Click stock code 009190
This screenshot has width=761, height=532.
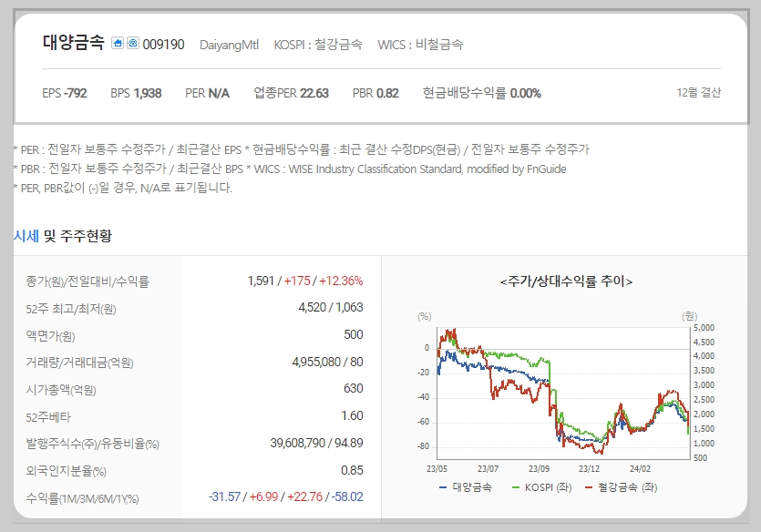click(163, 45)
